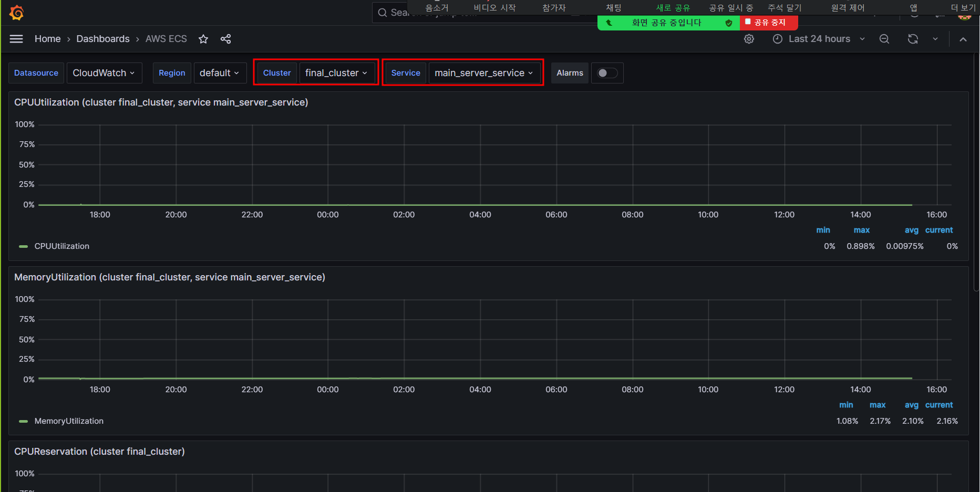Screen dimensions: 980x492
Task: Open dashboard settings gear
Action: (749, 39)
